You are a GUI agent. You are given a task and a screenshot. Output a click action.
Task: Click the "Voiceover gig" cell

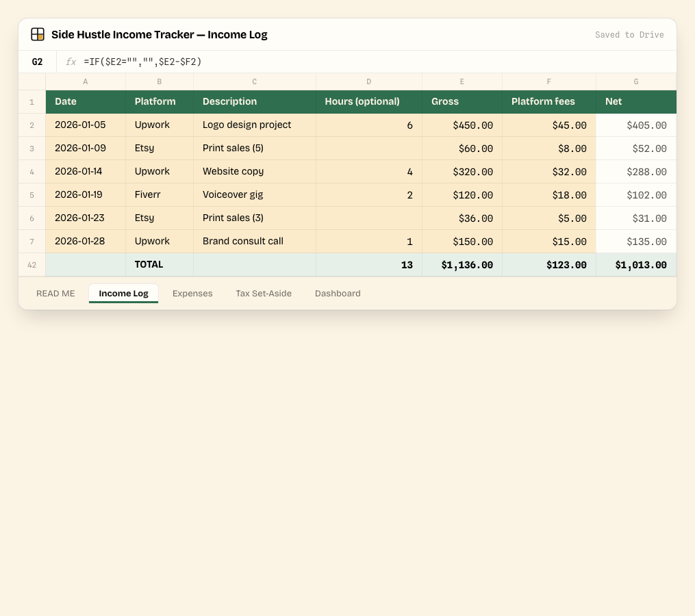point(255,195)
